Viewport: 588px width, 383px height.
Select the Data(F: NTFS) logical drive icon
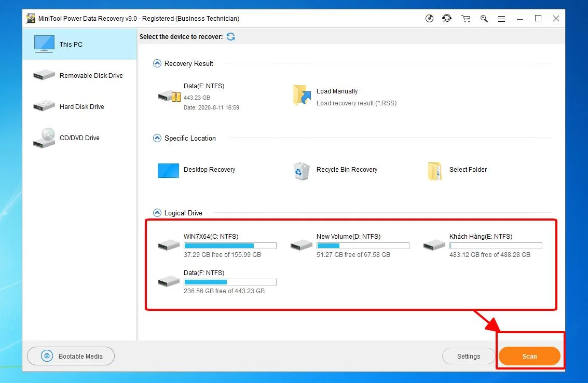point(168,281)
